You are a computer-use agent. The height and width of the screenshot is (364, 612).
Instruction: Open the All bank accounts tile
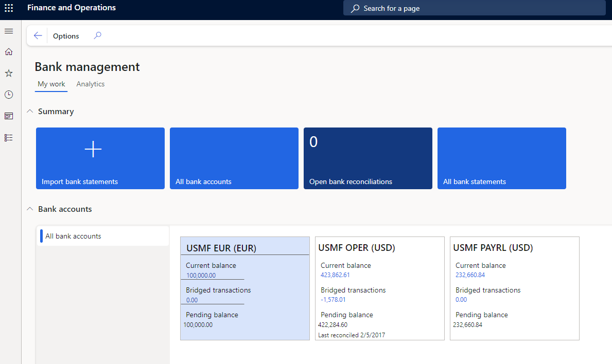click(x=234, y=158)
